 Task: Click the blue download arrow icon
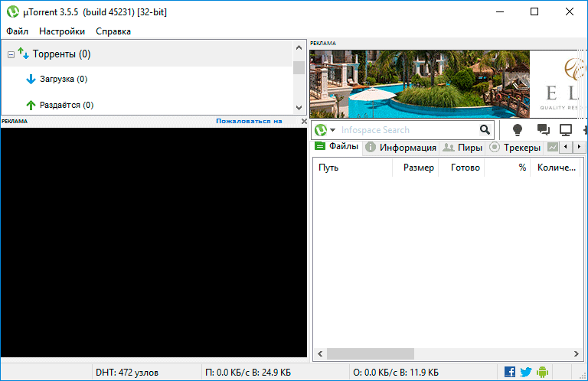[31, 79]
